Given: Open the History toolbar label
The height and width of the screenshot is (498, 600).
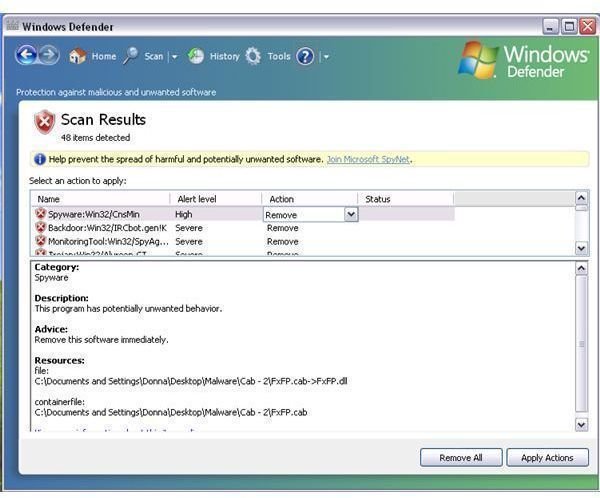Looking at the screenshot, I should [x=225, y=56].
